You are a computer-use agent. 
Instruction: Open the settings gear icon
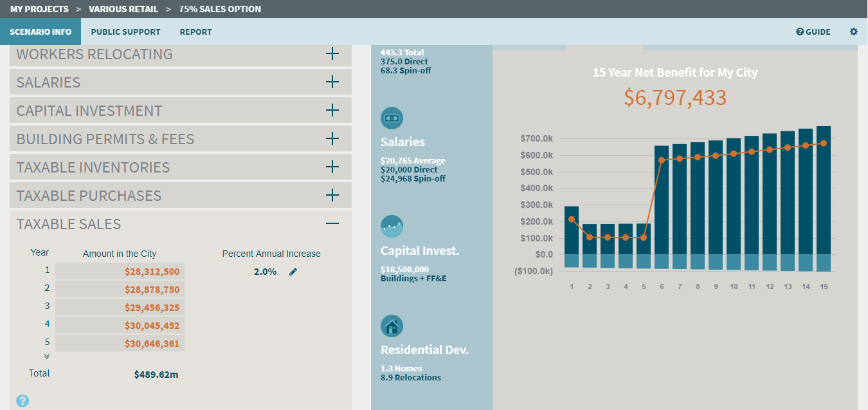854,32
